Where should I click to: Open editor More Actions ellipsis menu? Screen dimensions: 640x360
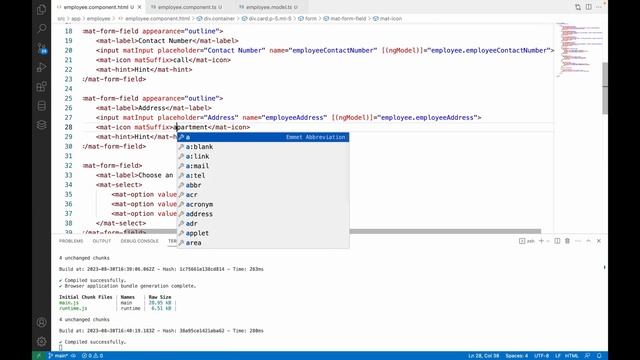pos(599,7)
